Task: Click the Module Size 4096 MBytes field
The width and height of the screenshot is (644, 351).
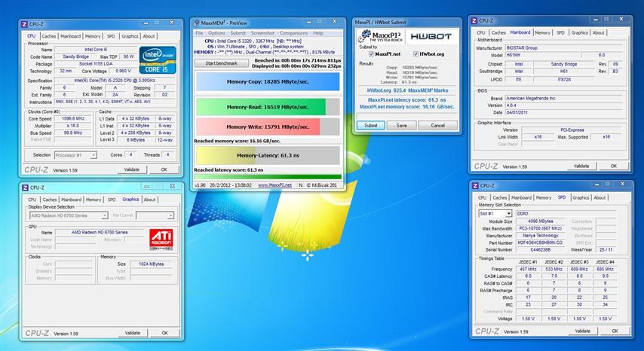Action: pos(541,221)
